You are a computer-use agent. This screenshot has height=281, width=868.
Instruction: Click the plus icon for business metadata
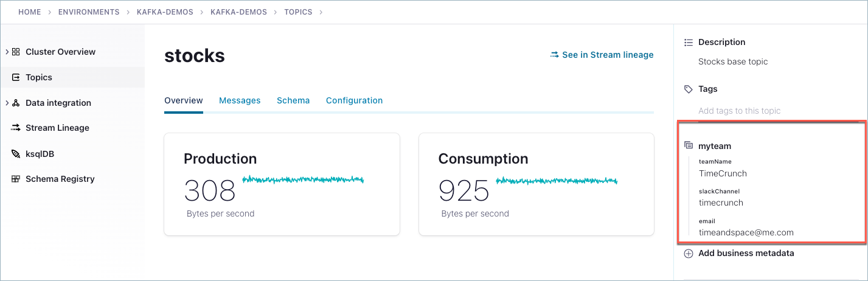689,253
